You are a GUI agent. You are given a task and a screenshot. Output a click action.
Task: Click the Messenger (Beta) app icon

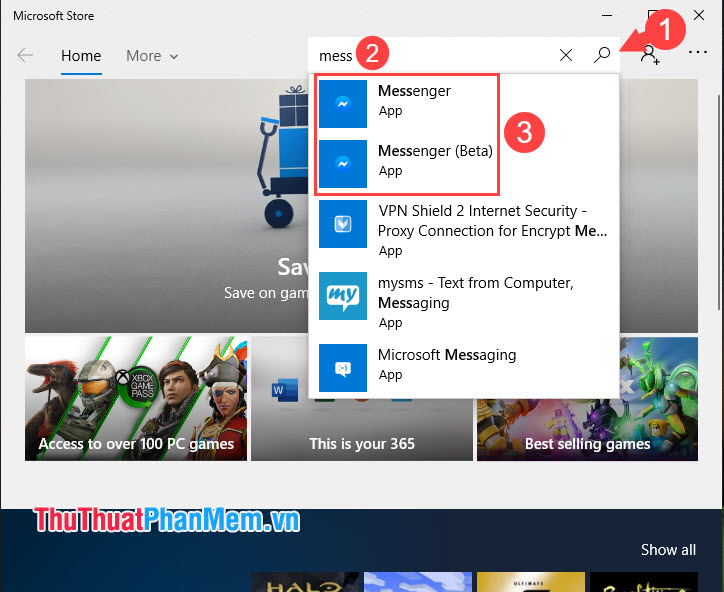(x=343, y=164)
